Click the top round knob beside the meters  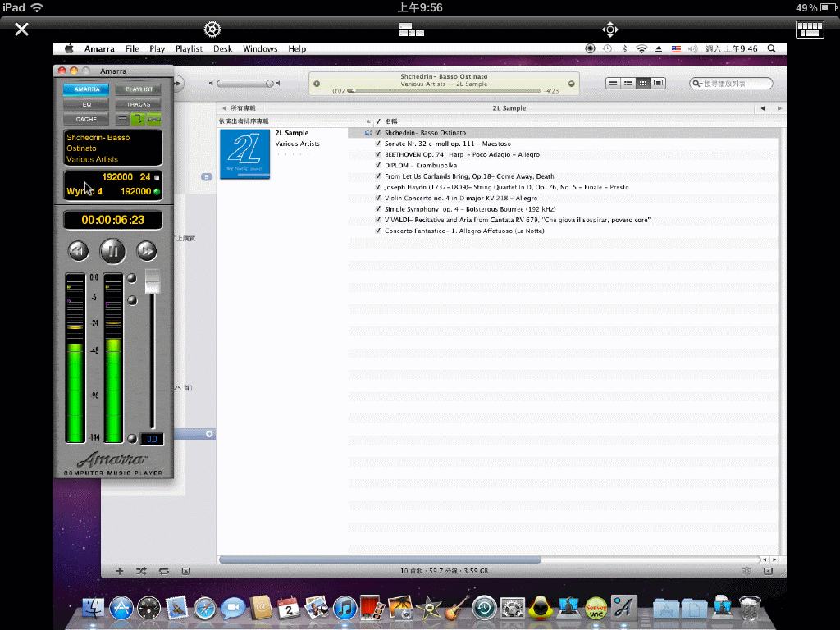click(x=132, y=278)
